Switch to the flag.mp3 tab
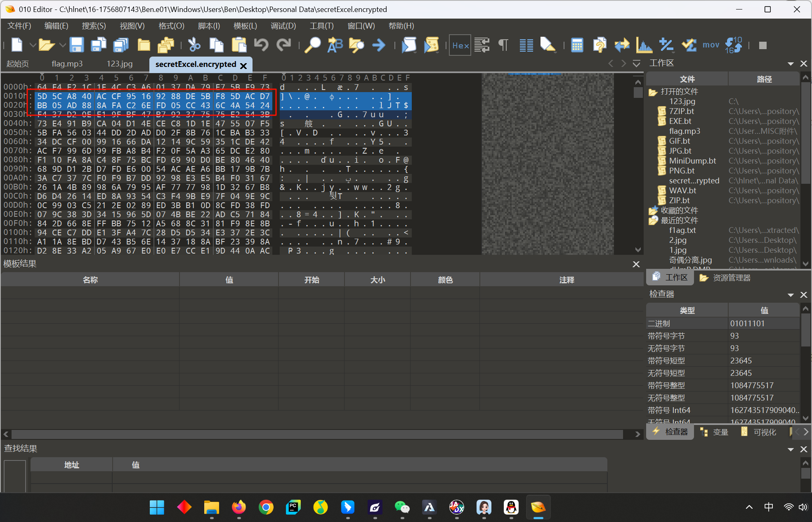Screen dimensions: 812x522 pos(67,64)
